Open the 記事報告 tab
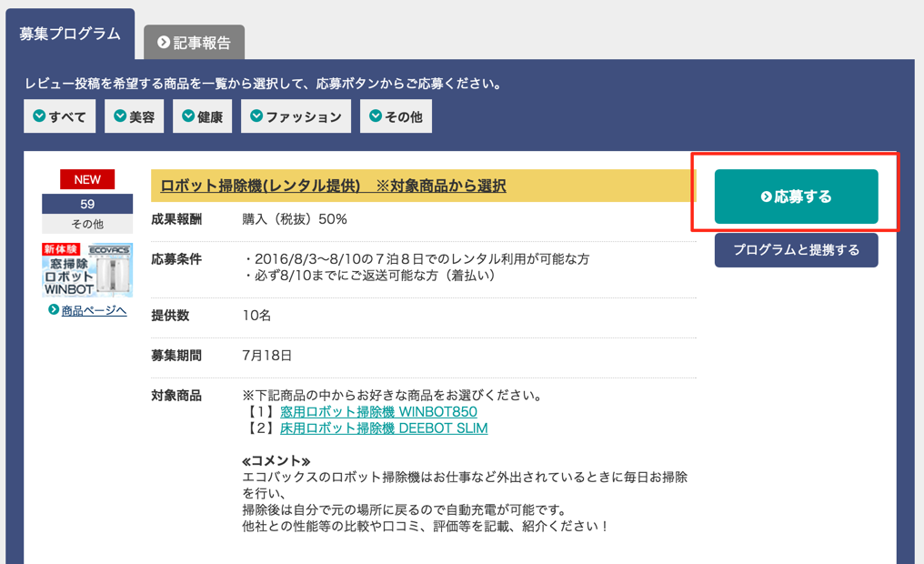Image resolution: width=924 pixels, height=564 pixels. tap(194, 43)
